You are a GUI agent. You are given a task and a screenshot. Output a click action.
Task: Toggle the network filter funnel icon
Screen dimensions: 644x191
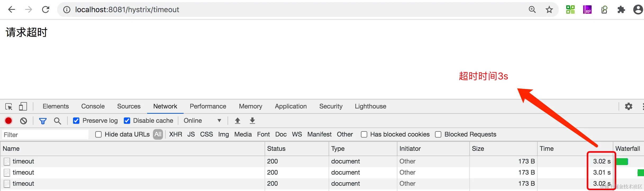click(x=43, y=121)
